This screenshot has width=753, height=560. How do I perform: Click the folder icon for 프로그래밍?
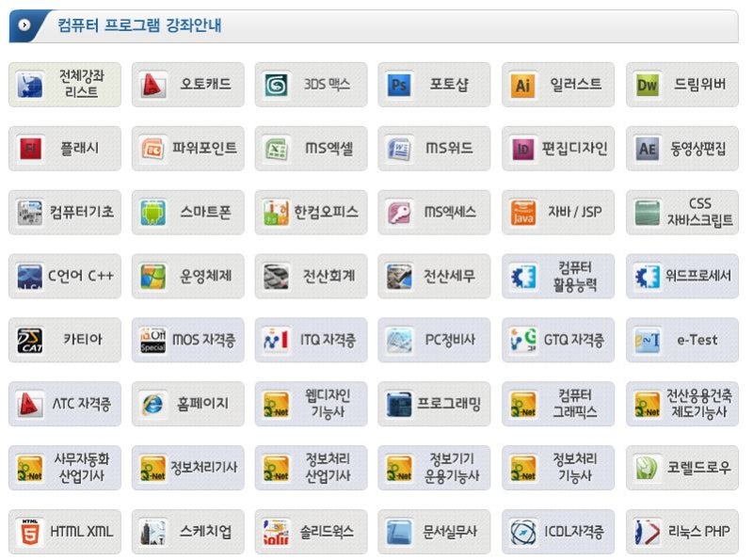point(399,404)
